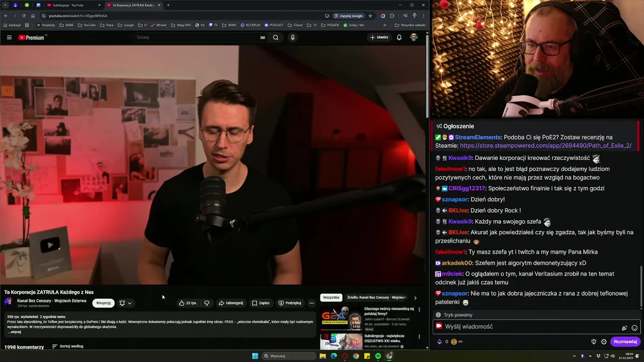Open YouTube account avatar menu
The image size is (644, 362).
(x=414, y=37)
